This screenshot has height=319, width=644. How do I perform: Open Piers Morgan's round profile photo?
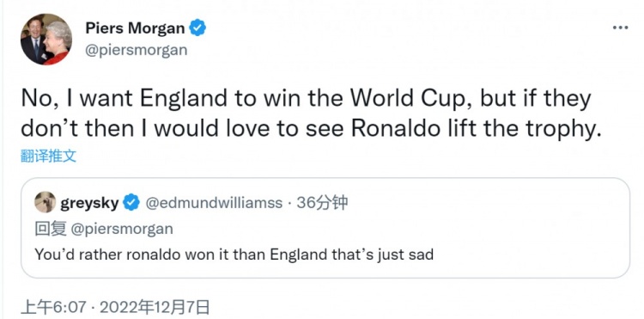pyautogui.click(x=46, y=39)
